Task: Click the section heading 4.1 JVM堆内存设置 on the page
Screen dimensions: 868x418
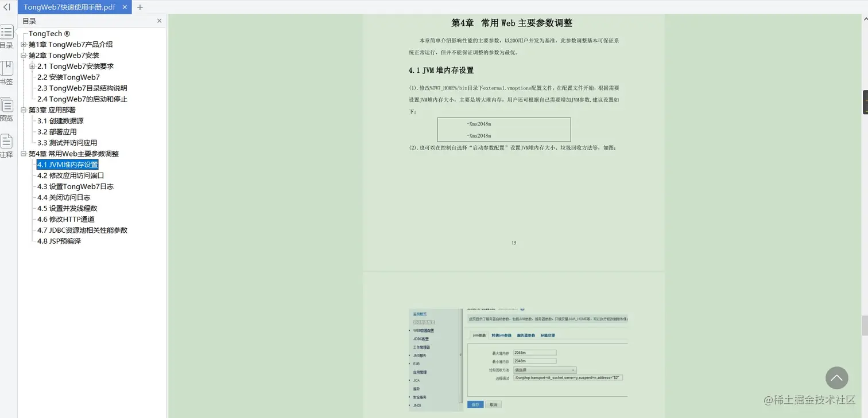Action: point(441,71)
